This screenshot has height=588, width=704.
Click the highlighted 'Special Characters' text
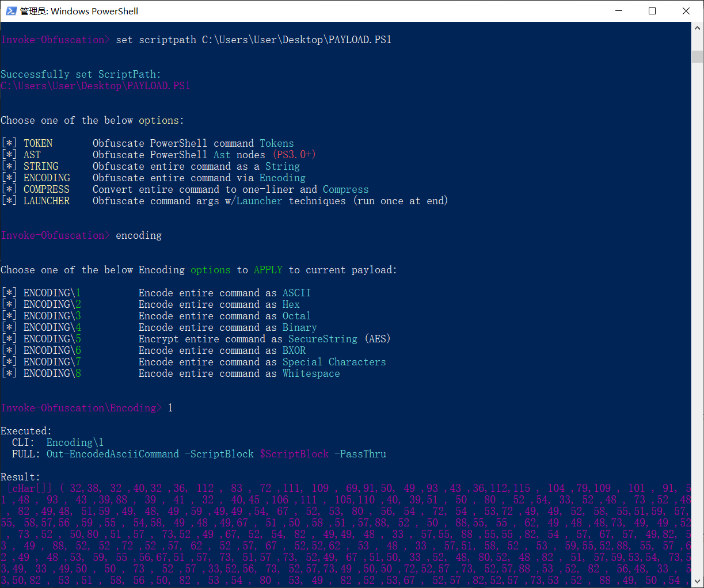(x=334, y=362)
